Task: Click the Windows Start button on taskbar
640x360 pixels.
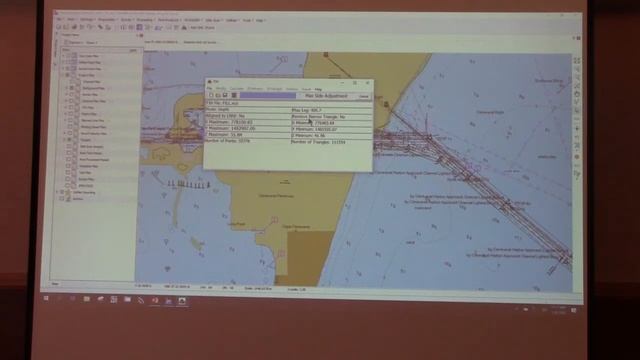Action: pos(46,298)
